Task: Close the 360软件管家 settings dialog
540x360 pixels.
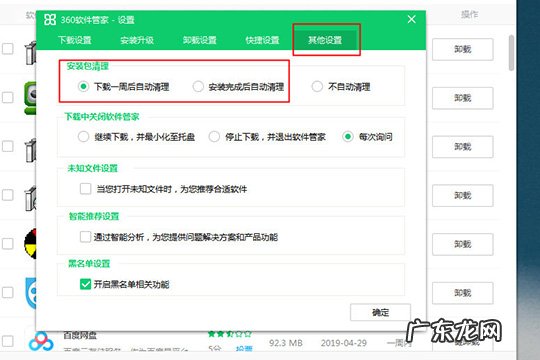Action: pos(412,19)
